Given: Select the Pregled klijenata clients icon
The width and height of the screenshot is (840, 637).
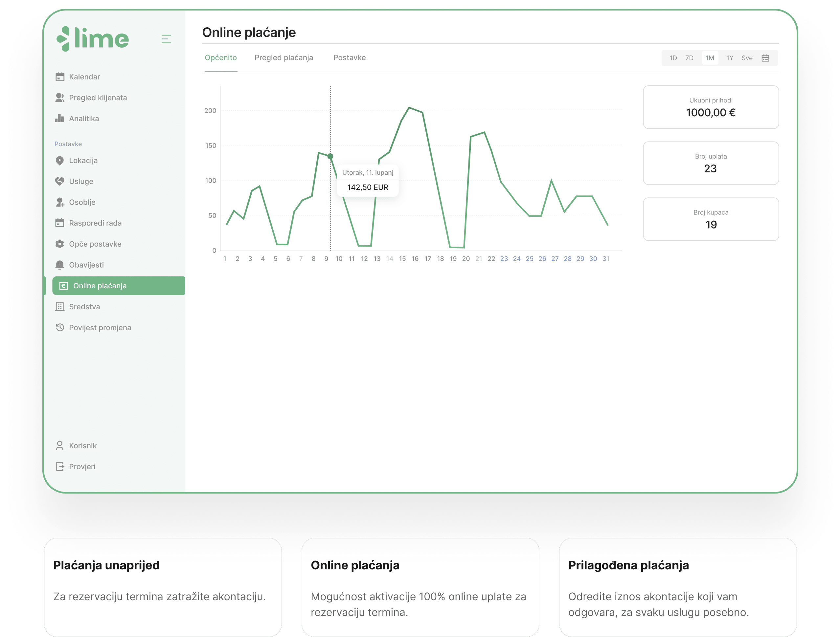Looking at the screenshot, I should [60, 98].
